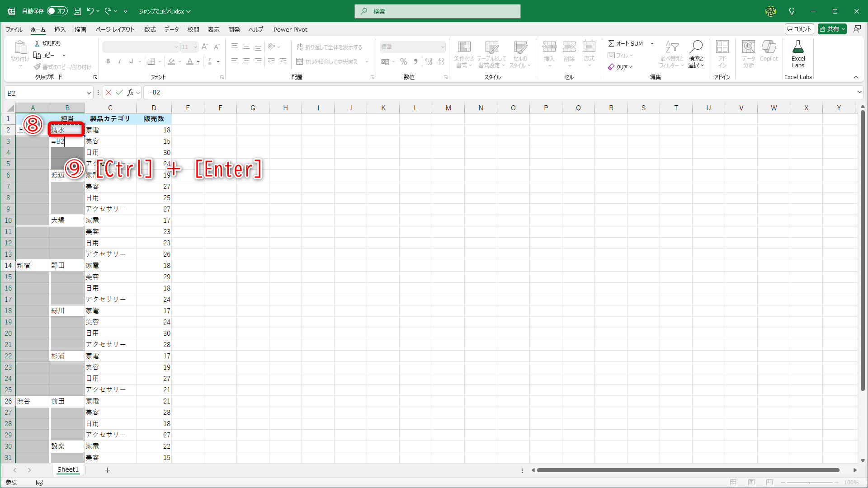This screenshot has height=488, width=868.
Task: Click the Comments button
Action: 799,29
